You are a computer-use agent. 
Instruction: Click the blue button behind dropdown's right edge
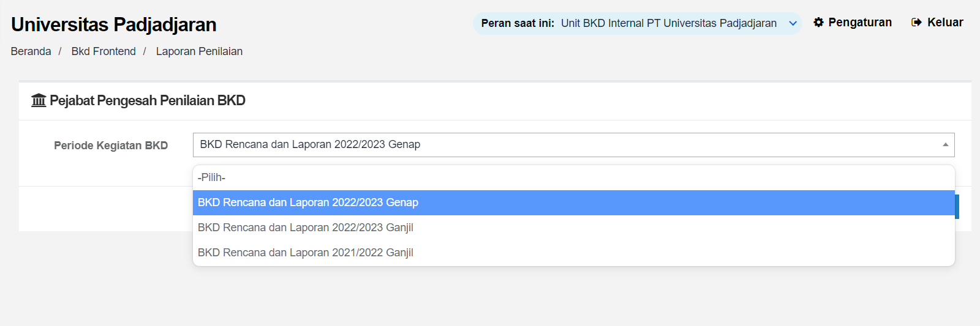tap(957, 207)
